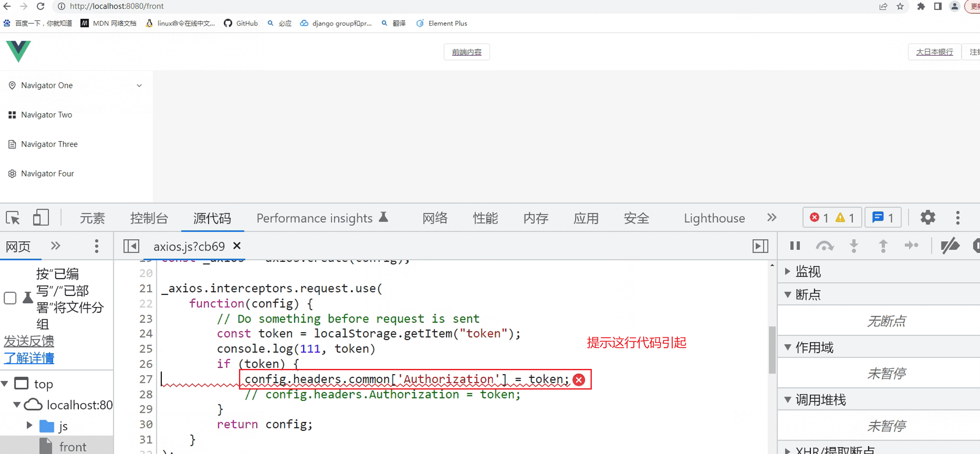The image size is (980, 454).
Task: Click the 大日本银行 button
Action: click(x=934, y=52)
